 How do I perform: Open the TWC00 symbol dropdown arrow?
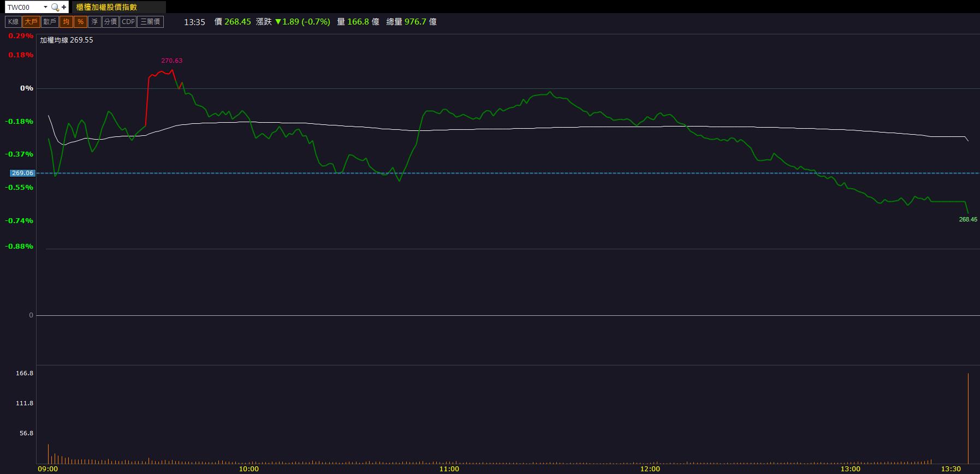click(45, 7)
